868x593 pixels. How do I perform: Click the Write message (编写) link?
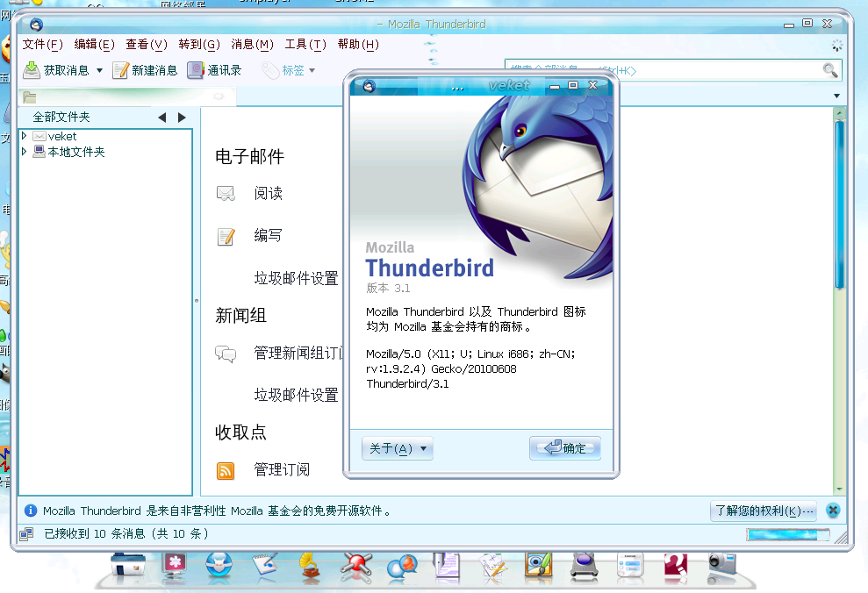269,235
